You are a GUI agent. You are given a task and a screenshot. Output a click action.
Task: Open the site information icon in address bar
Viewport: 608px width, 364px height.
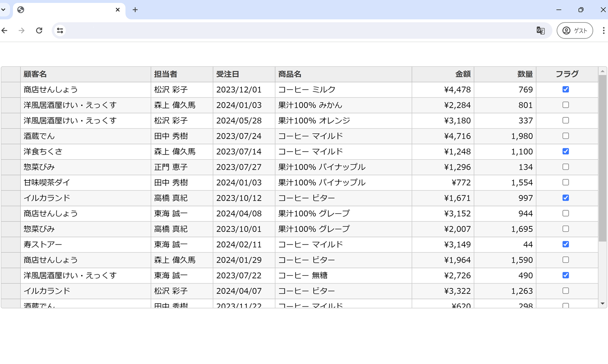click(60, 30)
